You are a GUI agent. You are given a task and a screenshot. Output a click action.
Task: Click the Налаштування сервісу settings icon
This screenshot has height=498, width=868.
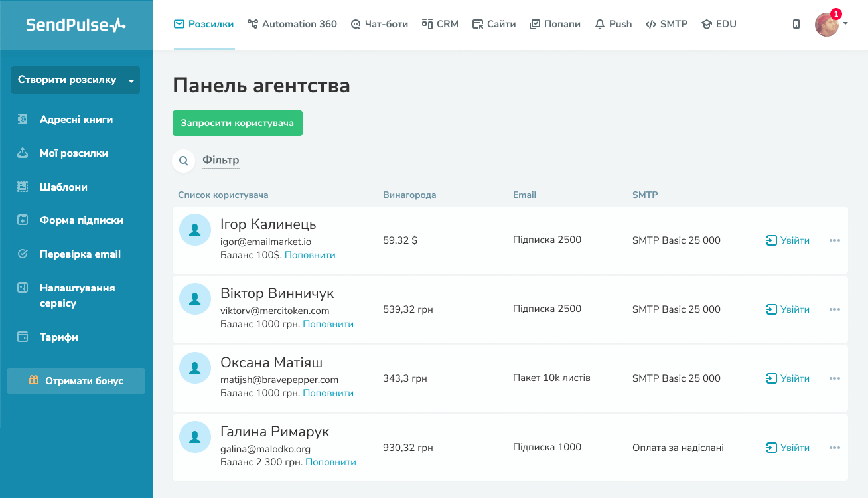[23, 288]
